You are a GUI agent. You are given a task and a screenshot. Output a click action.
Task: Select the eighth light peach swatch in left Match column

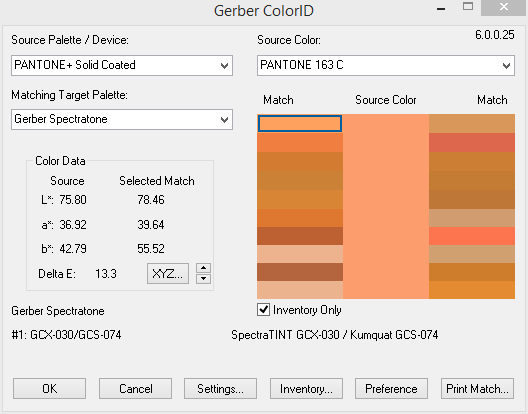click(x=300, y=254)
